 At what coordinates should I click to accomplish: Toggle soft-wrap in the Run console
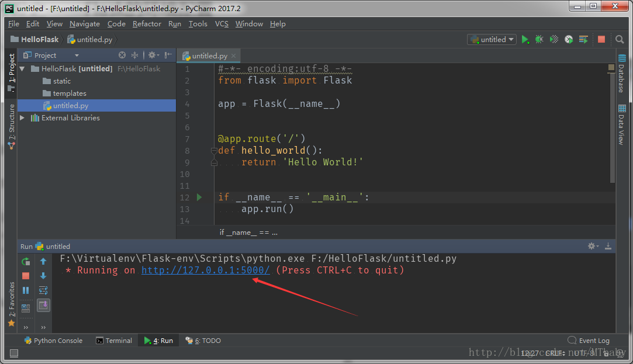(x=43, y=290)
